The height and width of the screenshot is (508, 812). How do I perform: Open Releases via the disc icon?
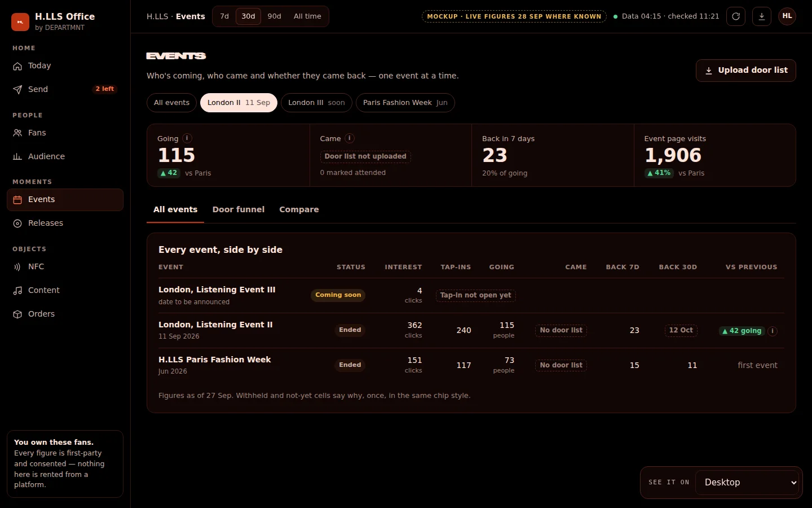pos(17,224)
